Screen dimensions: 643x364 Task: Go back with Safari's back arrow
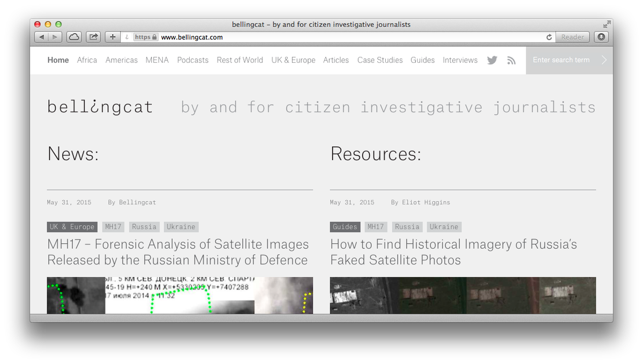41,37
